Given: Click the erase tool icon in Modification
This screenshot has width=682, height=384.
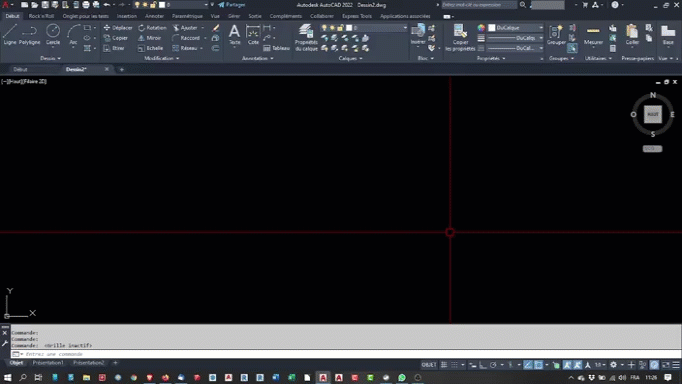Looking at the screenshot, I should click(x=216, y=28).
